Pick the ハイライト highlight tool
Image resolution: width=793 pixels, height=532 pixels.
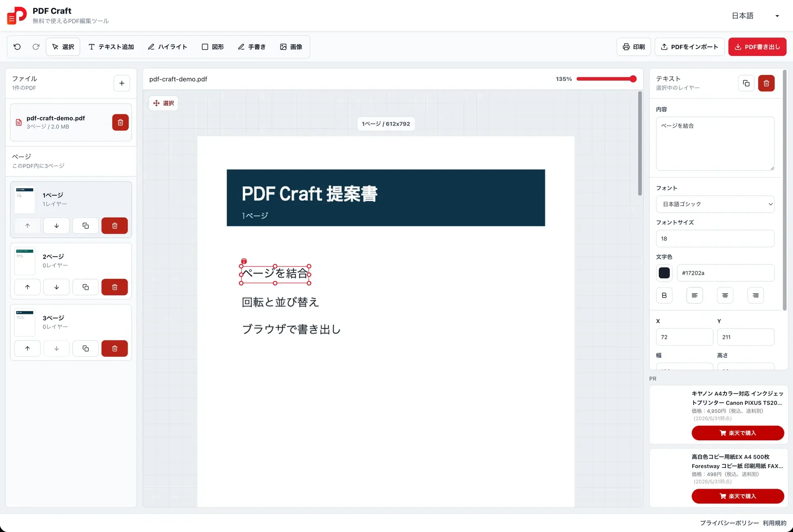click(167, 47)
